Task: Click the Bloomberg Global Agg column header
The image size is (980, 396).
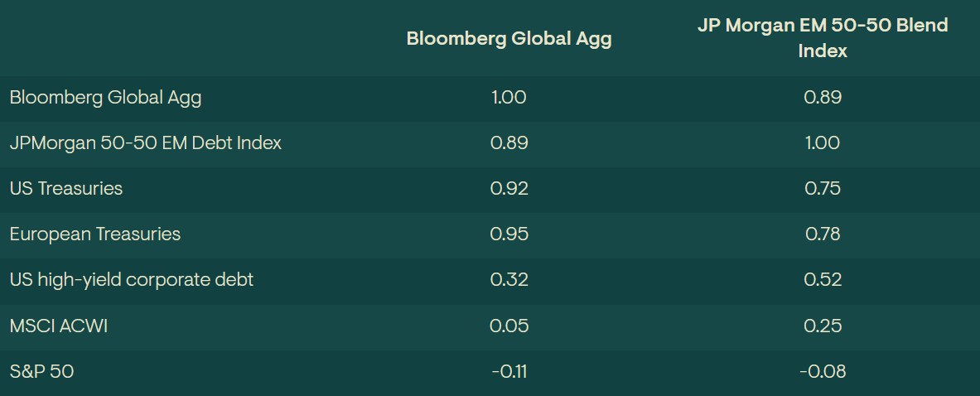Action: 509,39
